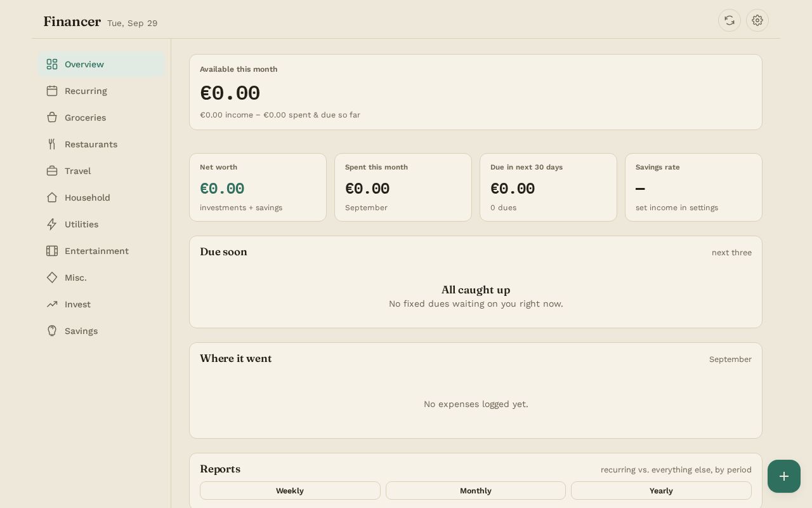The width and height of the screenshot is (812, 508).
Task: Click the Travel briefcase icon
Action: pyautogui.click(x=52, y=171)
